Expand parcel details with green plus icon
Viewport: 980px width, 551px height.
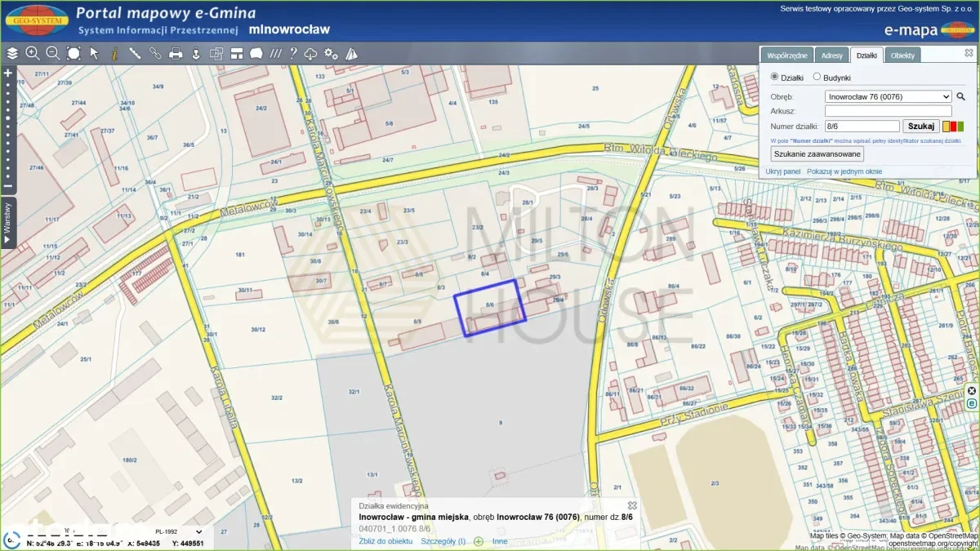tap(479, 541)
